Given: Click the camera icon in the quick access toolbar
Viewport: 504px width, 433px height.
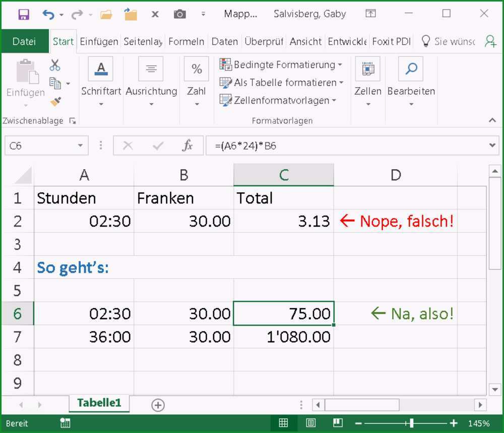Looking at the screenshot, I should (180, 14).
